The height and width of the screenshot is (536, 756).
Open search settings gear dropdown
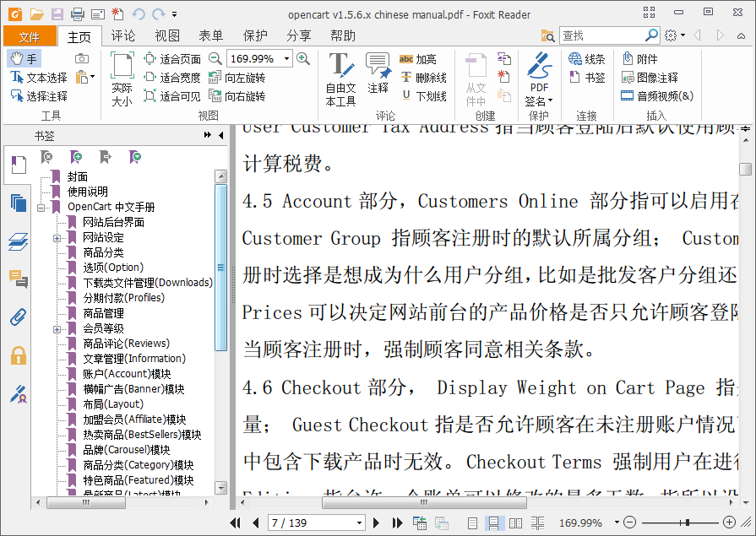(675, 35)
